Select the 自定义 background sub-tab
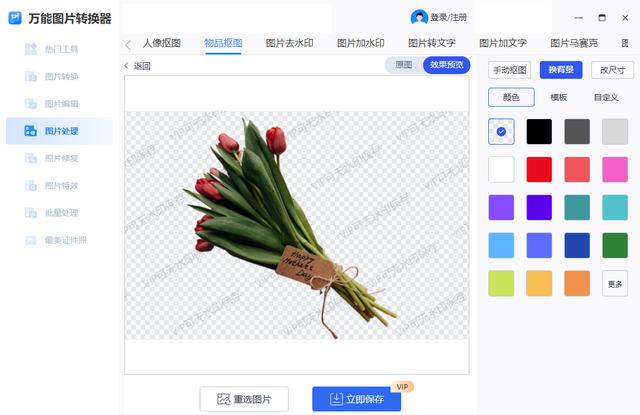 pos(606,98)
